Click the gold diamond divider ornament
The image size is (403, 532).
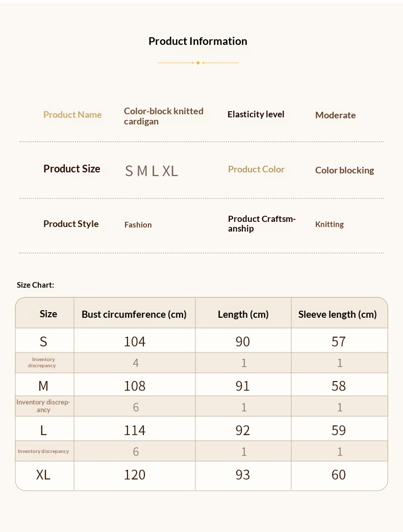pos(198,63)
